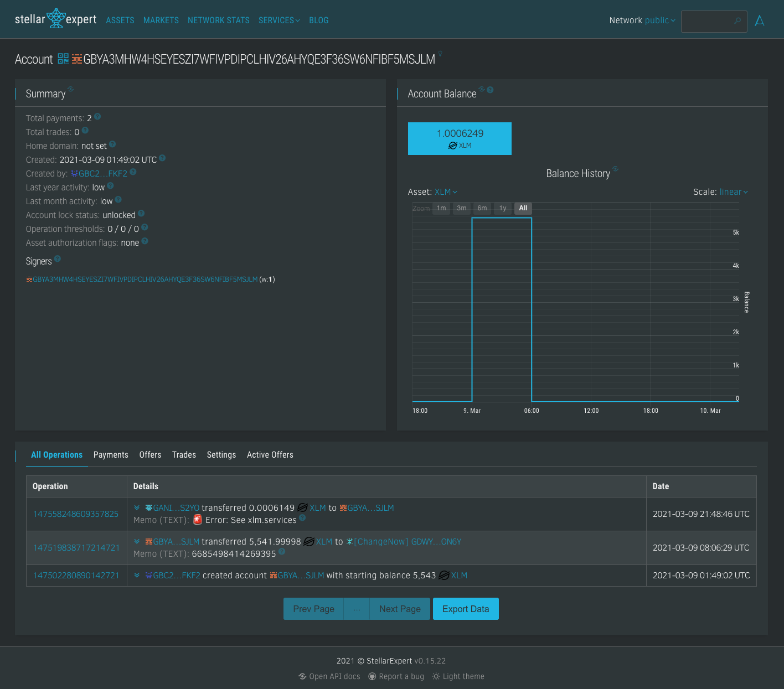Viewport: 784px width, 689px height.
Task: Click the GitHub icon next to Report a bug
Action: click(373, 676)
